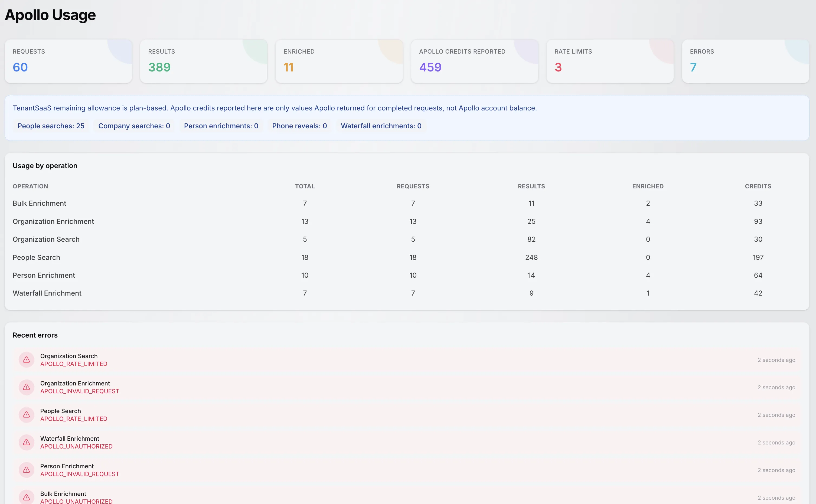Image resolution: width=816 pixels, height=504 pixels.
Task: Click the Organization Search results value 82
Action: point(531,239)
